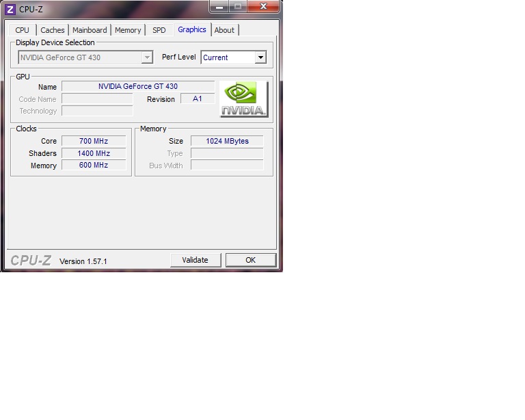
Task: Click the NVIDIA GeForce GT 430 device combo box
Action: pos(85,57)
